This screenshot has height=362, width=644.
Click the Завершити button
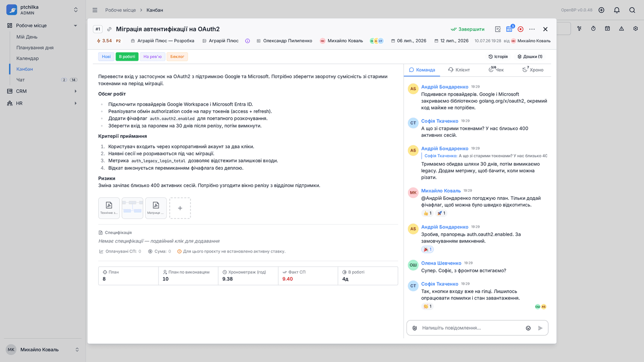(x=468, y=29)
